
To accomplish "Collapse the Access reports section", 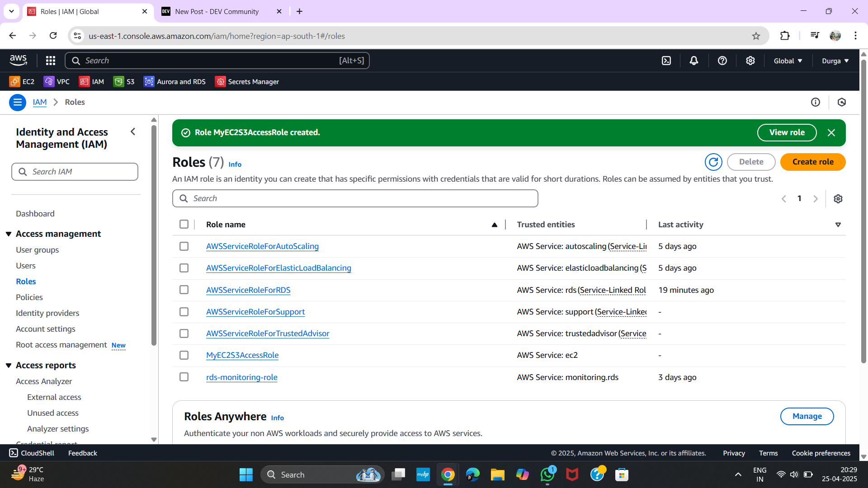I will (x=9, y=366).
